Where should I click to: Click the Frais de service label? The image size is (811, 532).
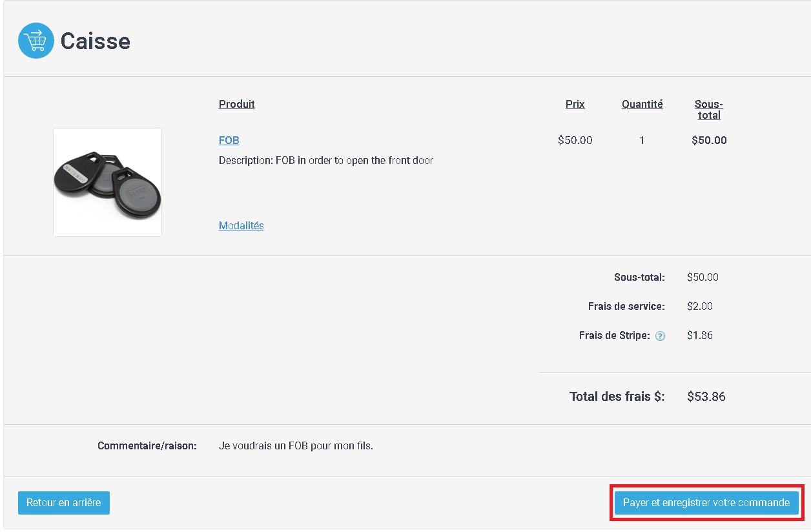(x=626, y=306)
